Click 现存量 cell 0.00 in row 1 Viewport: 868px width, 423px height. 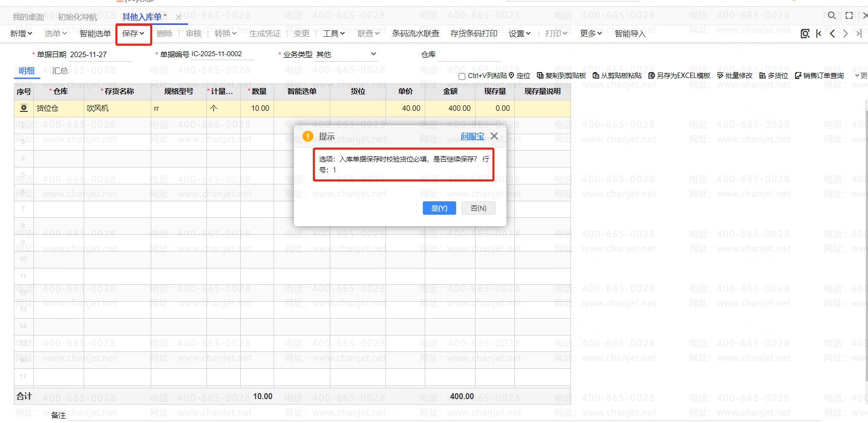[495, 108]
